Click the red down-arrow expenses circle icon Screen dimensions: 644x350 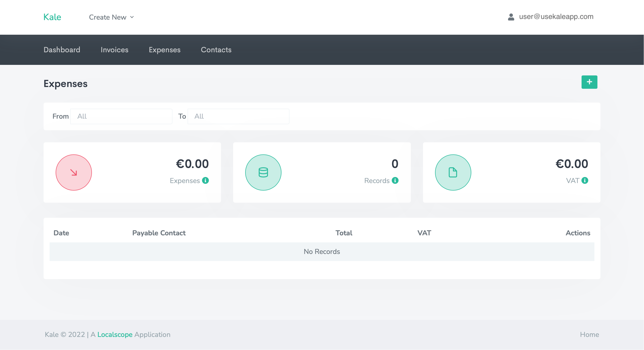coord(74,172)
